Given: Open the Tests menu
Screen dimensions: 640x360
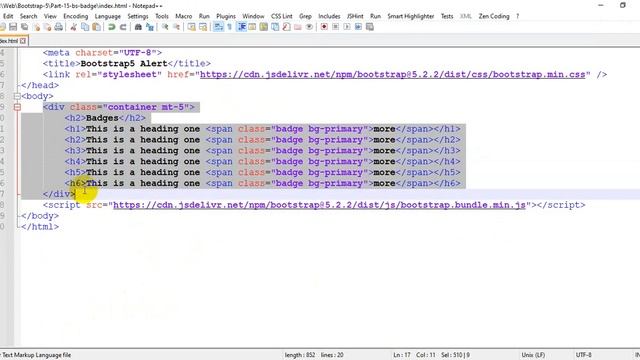Looking at the screenshot, I should 447,16.
